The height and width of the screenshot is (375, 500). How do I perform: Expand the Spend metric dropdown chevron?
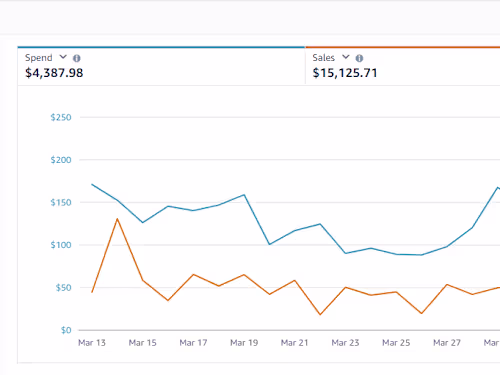tap(63, 57)
